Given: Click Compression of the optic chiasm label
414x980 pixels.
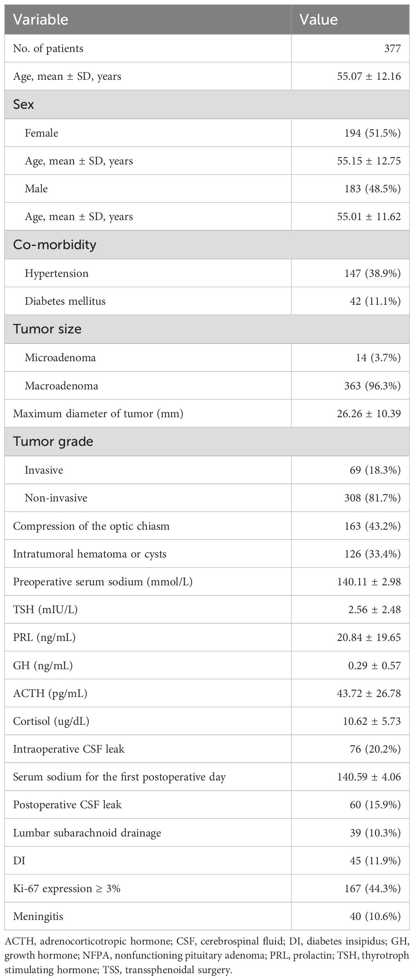Looking at the screenshot, I should point(91,526).
